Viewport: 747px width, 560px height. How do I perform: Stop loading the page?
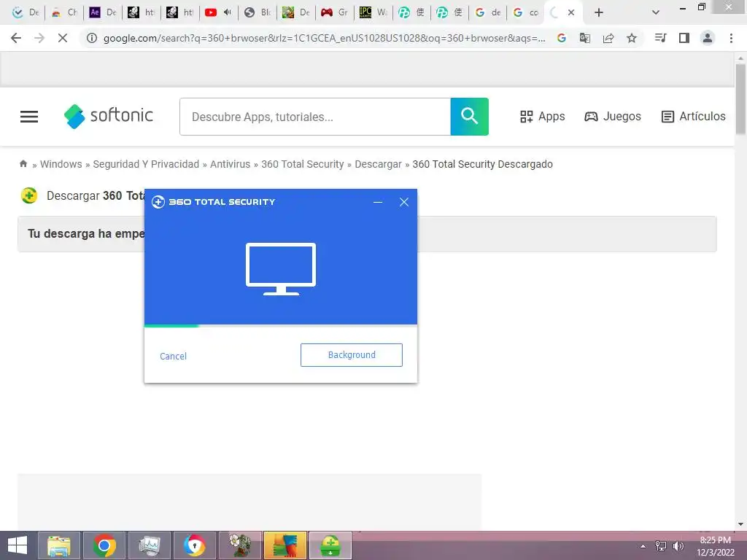[x=63, y=38]
